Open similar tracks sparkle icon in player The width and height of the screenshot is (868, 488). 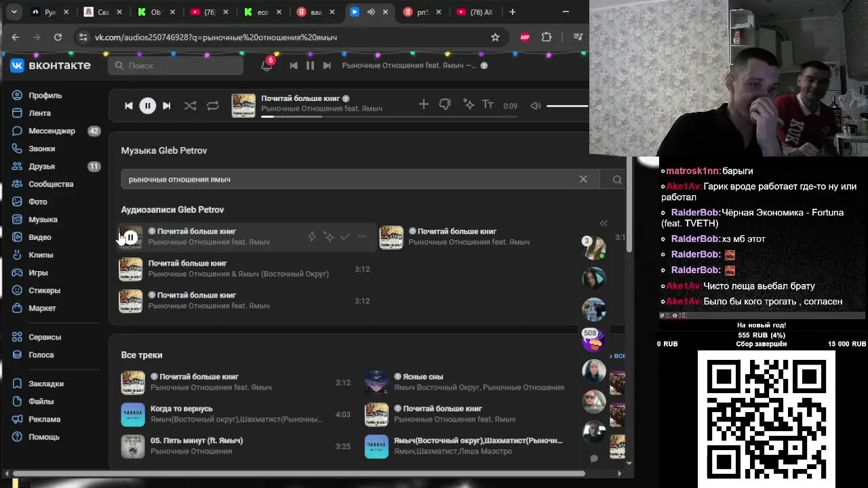469,104
